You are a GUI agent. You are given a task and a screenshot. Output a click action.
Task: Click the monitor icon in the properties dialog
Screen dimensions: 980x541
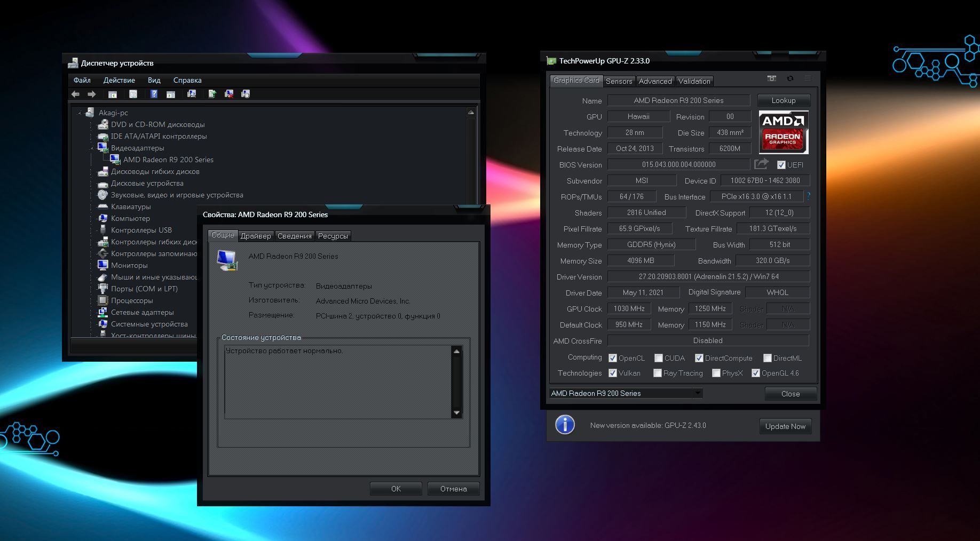tap(227, 260)
